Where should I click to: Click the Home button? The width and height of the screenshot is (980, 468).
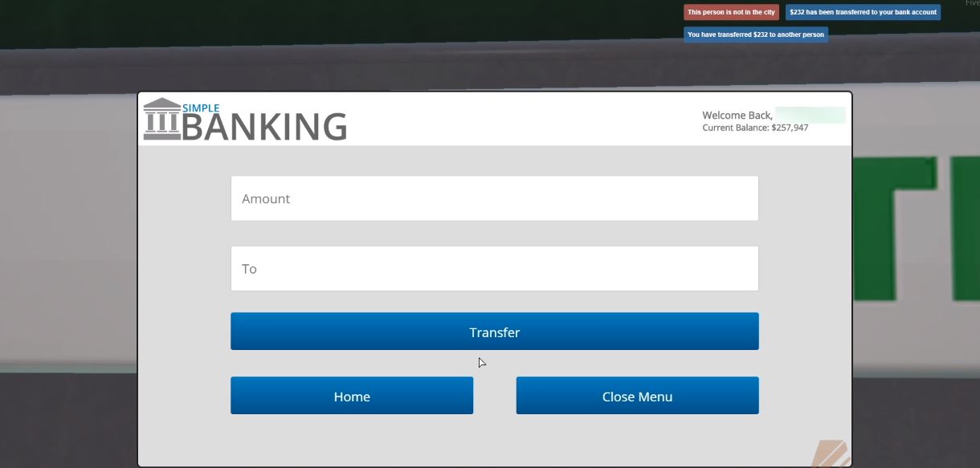[351, 396]
